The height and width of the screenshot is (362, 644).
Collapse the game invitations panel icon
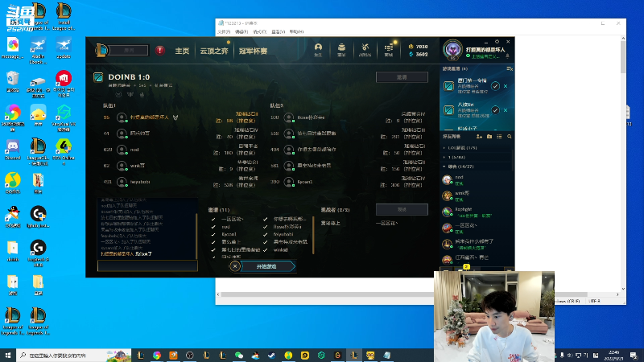click(x=510, y=69)
